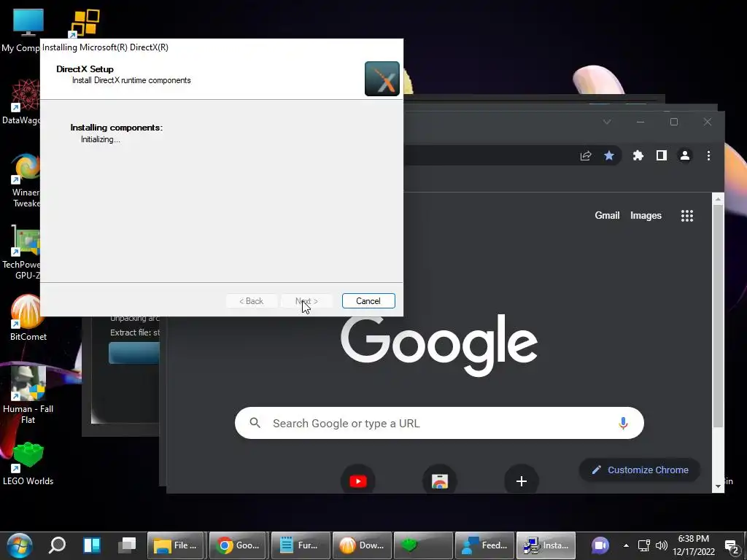Open Images link on Google page
747x560 pixels.
coord(646,216)
